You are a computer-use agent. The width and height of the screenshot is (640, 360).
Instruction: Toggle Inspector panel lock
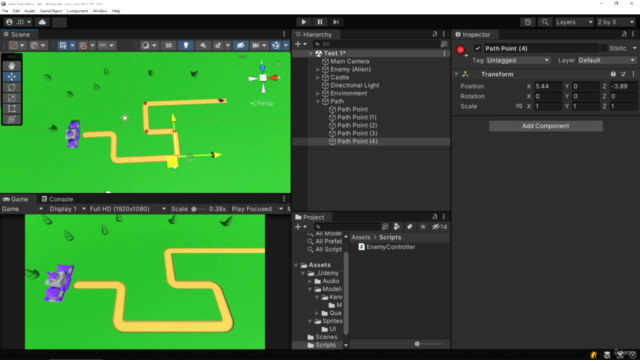tap(624, 34)
